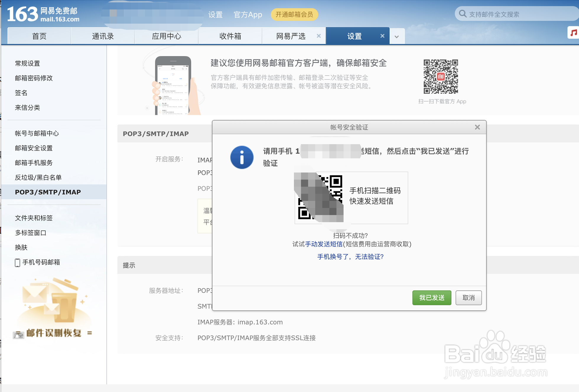Click the 手机换号了，无法验证 link

coord(350,257)
